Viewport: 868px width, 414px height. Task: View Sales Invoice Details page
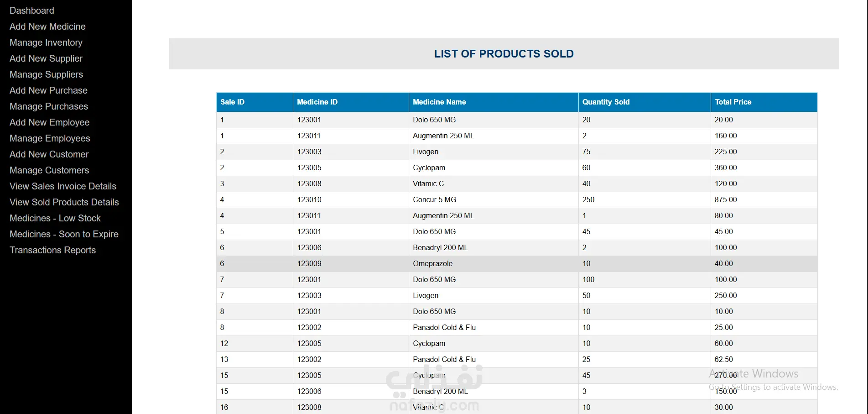pos(63,186)
